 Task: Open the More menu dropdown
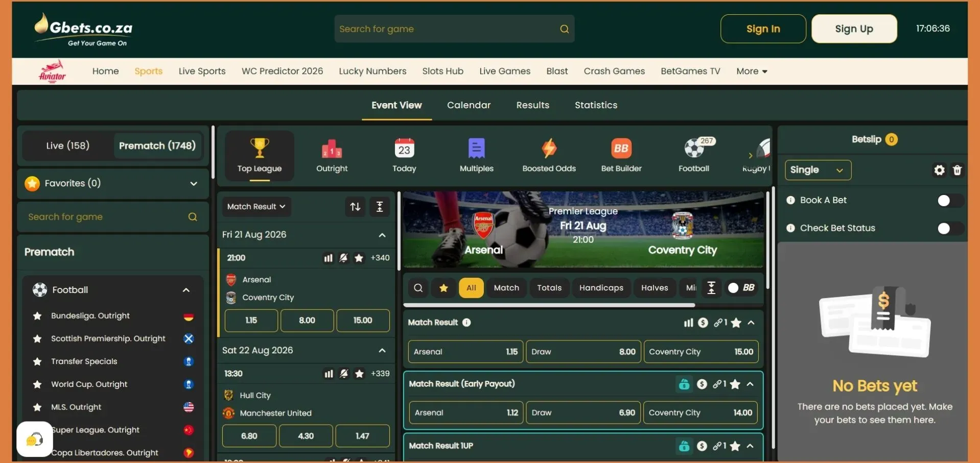(x=752, y=71)
